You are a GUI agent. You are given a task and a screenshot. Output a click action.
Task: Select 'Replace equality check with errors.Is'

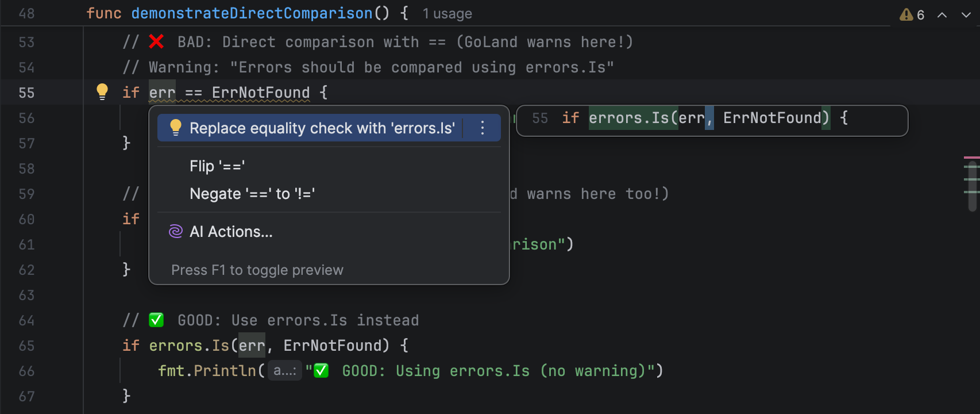(322, 128)
